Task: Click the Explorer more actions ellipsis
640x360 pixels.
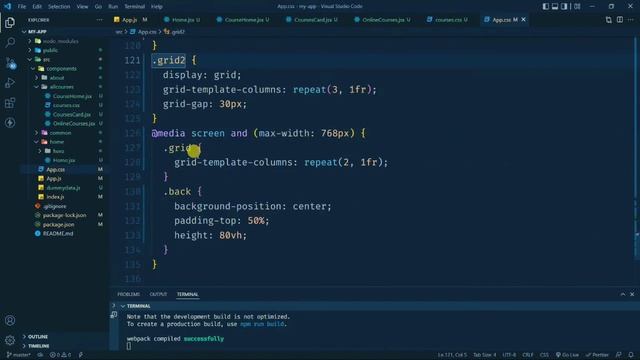Action: tap(99, 20)
